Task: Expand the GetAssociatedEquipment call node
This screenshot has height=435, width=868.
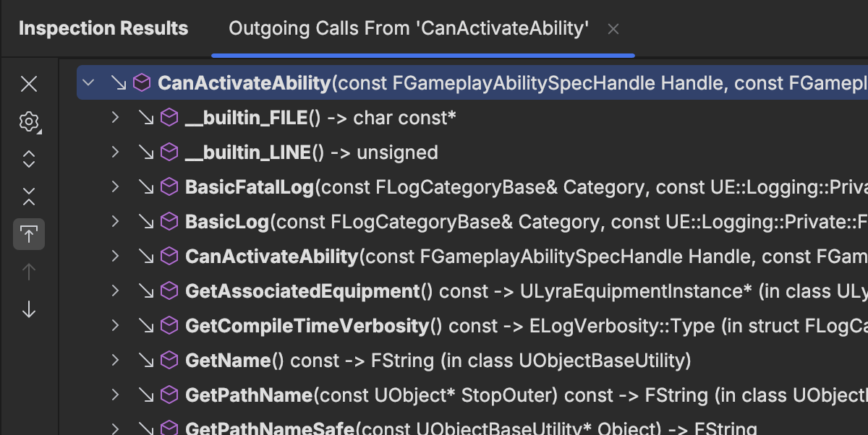Action: (115, 291)
